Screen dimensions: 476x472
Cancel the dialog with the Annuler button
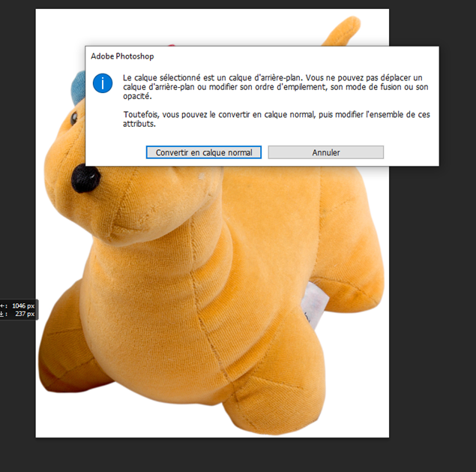pyautogui.click(x=326, y=152)
